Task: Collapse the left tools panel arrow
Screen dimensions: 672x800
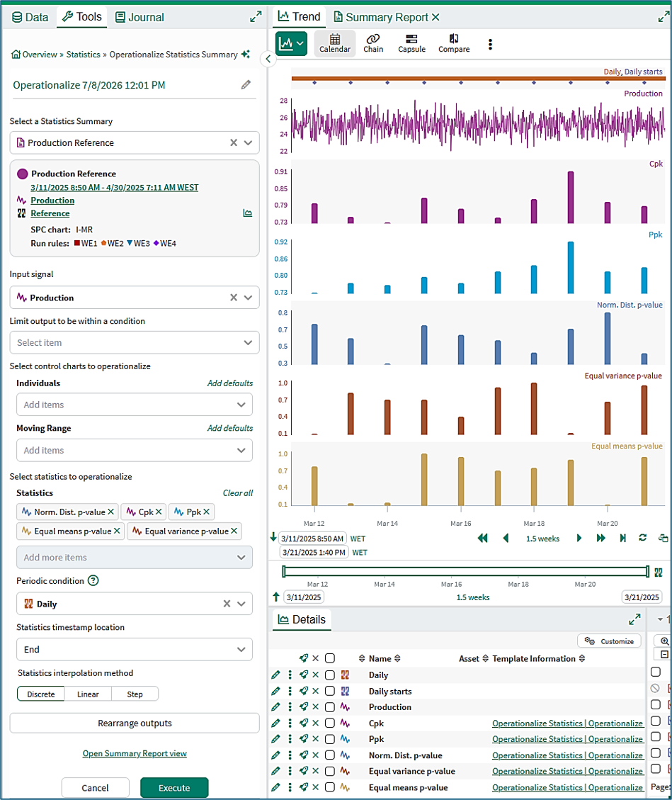Action: click(268, 60)
